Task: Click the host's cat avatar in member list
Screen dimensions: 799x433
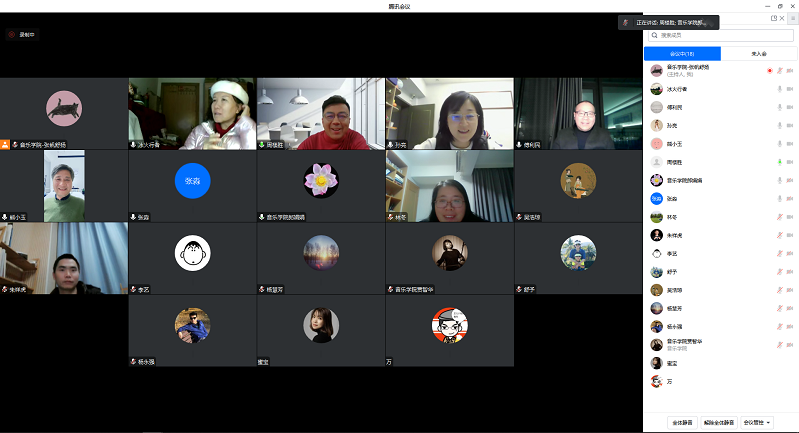Action: click(656, 70)
